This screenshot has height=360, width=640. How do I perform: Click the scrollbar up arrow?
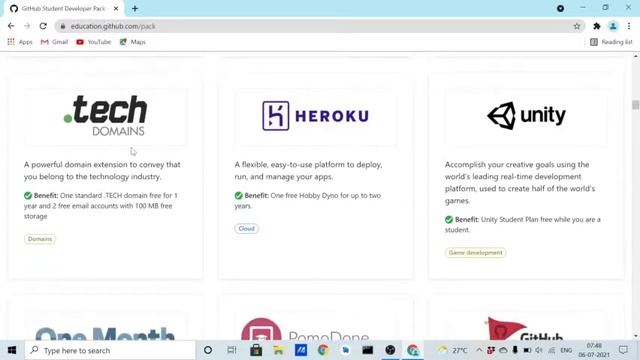tap(636, 56)
